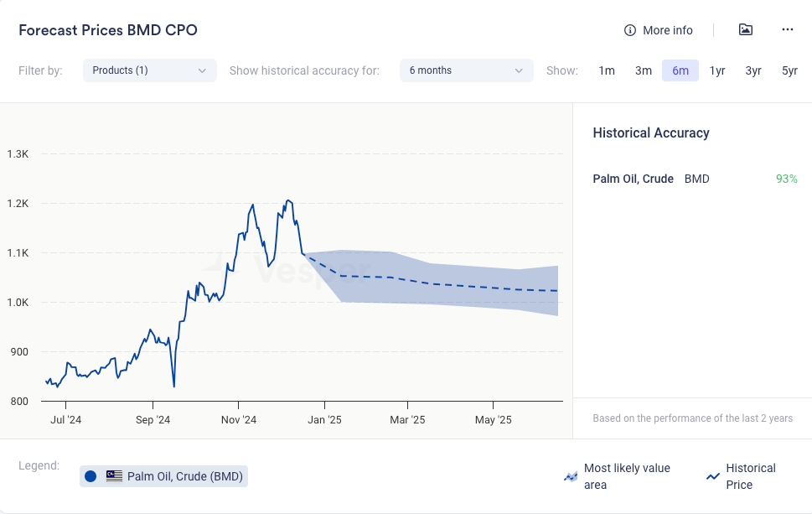
Task: Switch chart to 1yr range
Action: 717,70
